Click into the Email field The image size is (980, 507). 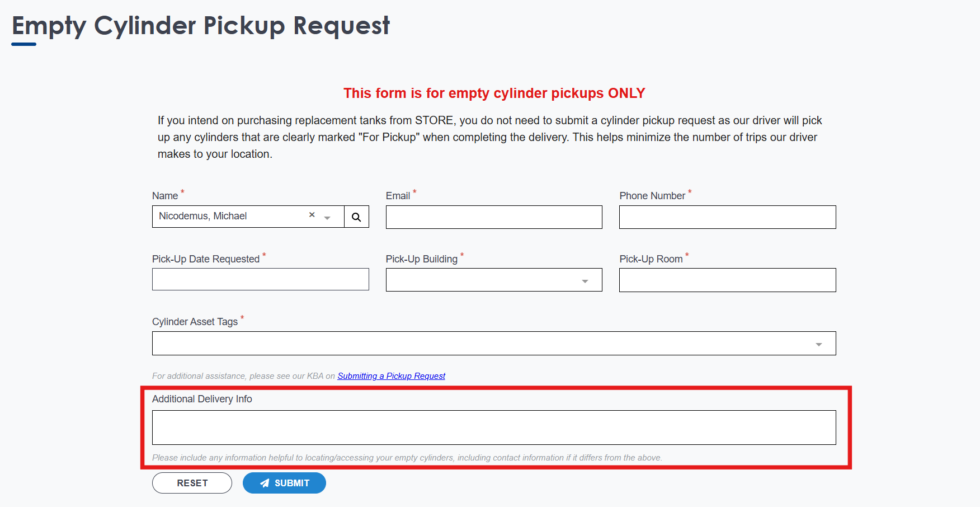[493, 217]
